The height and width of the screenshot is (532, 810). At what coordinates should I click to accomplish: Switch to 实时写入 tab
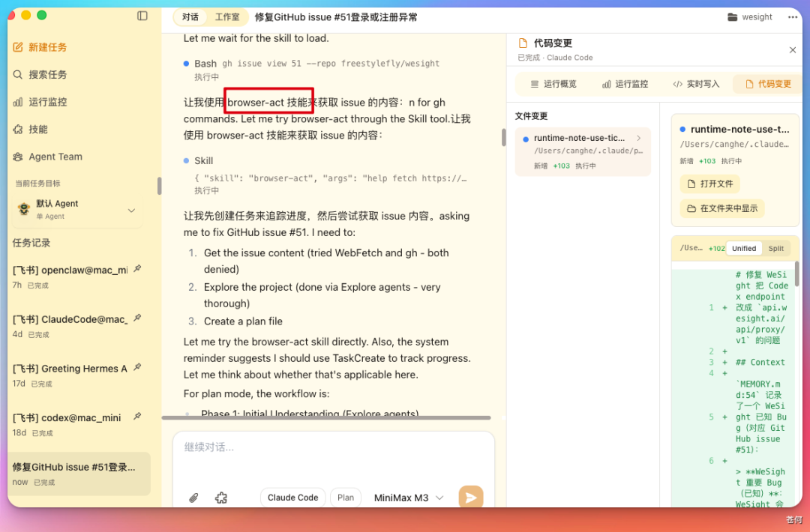pyautogui.click(x=696, y=84)
